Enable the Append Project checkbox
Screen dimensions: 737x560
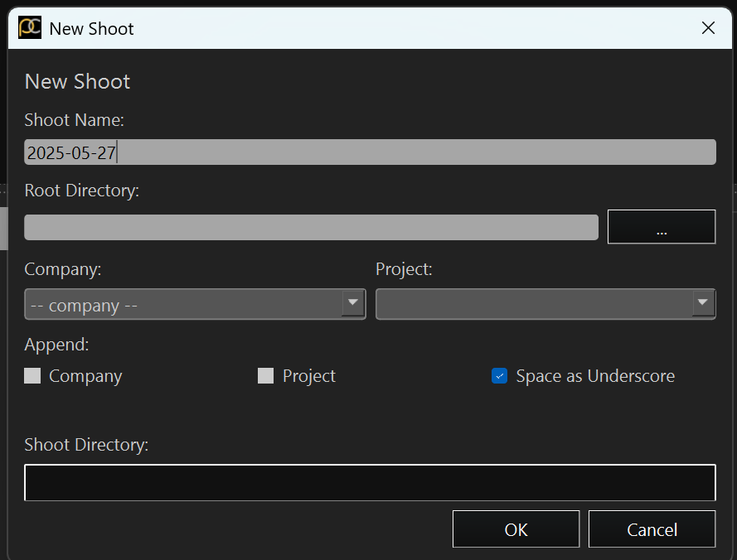coord(265,376)
